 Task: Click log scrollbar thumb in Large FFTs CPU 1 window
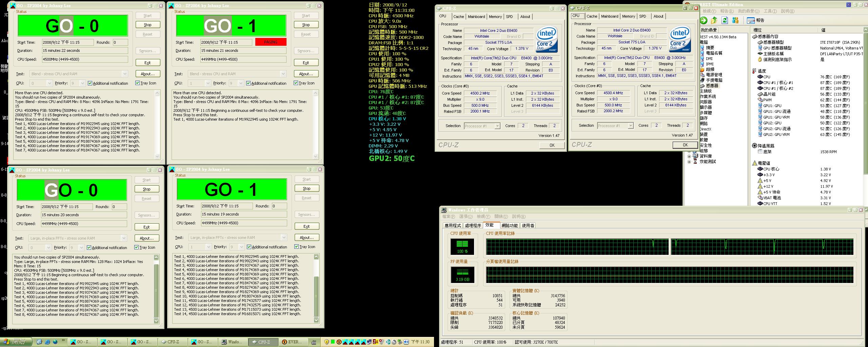point(316,297)
